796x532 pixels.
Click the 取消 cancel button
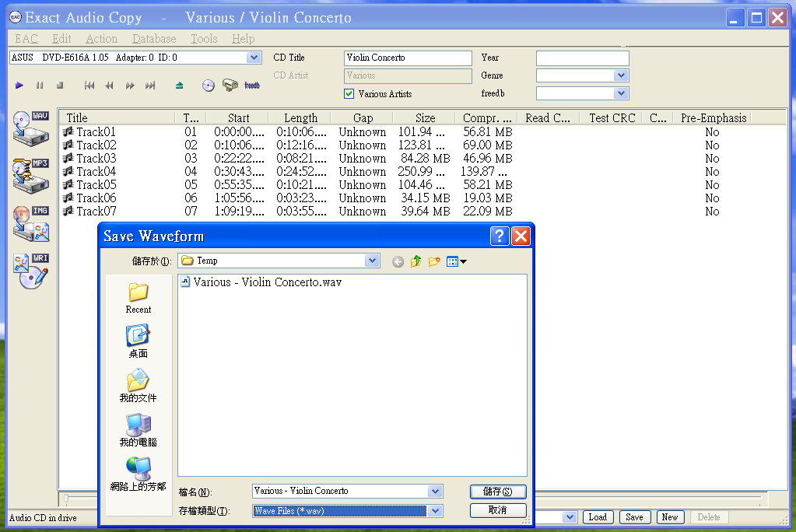(498, 510)
